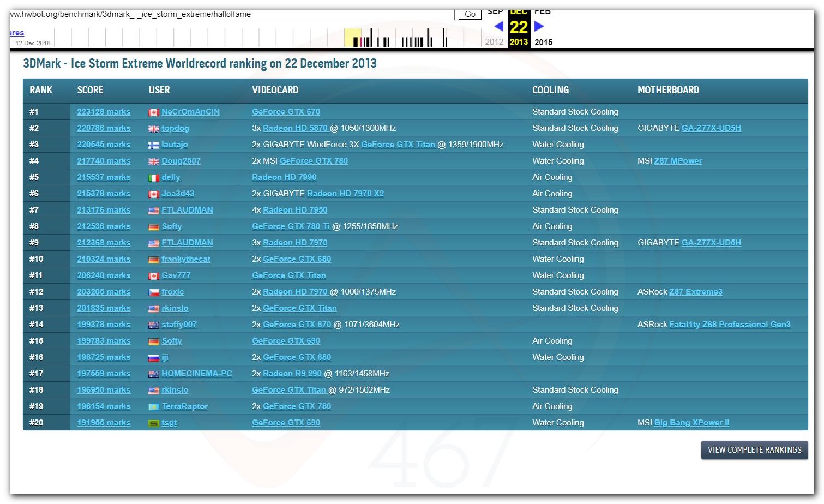Click the Russia flag beside iji

pyautogui.click(x=154, y=358)
